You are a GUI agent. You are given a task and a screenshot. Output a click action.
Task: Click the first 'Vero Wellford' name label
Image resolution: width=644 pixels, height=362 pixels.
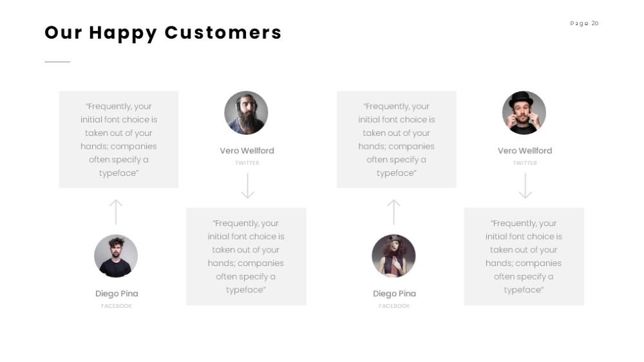247,151
